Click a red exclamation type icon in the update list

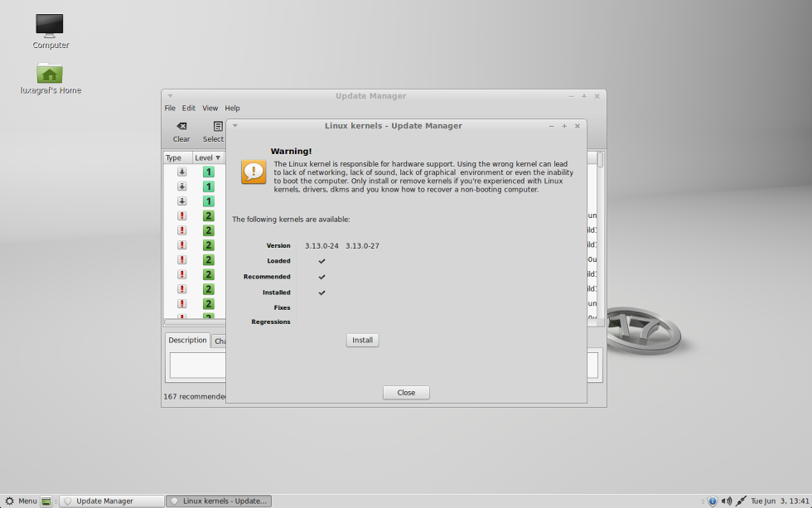[181, 215]
